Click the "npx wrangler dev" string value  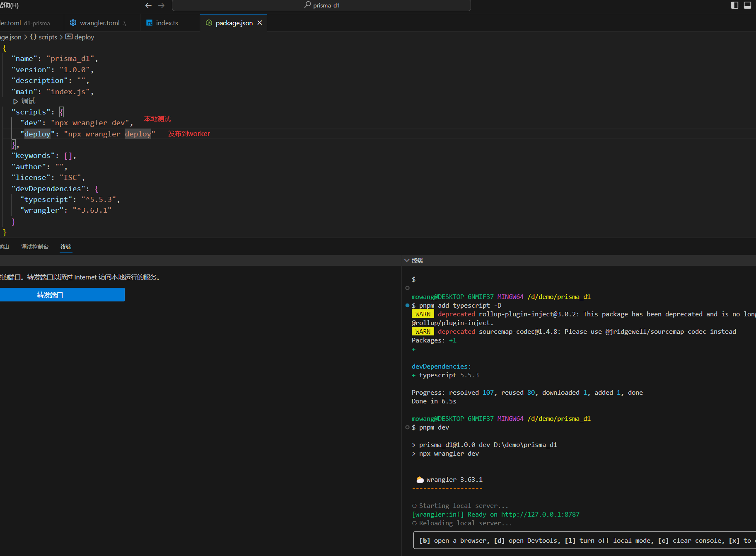coord(90,123)
